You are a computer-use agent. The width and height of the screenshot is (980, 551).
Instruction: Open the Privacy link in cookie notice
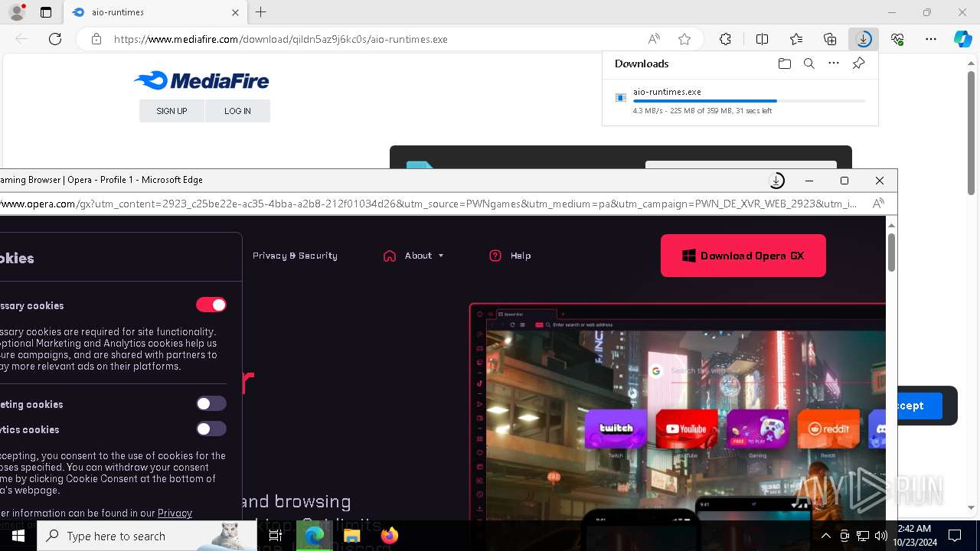[175, 513]
